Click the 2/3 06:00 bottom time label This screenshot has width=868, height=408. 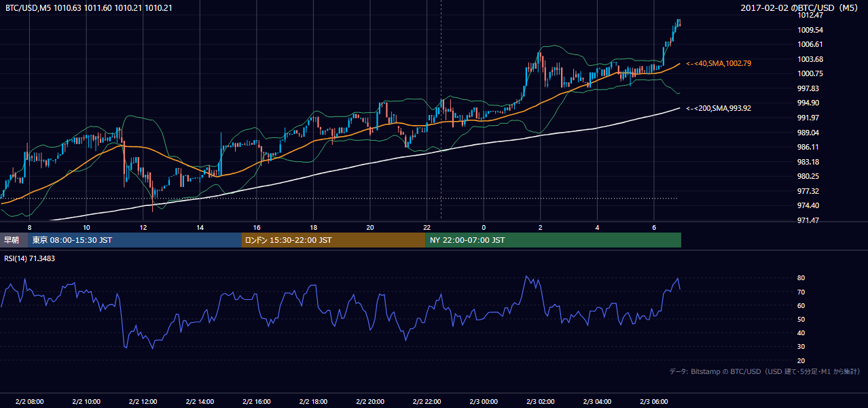(654, 402)
